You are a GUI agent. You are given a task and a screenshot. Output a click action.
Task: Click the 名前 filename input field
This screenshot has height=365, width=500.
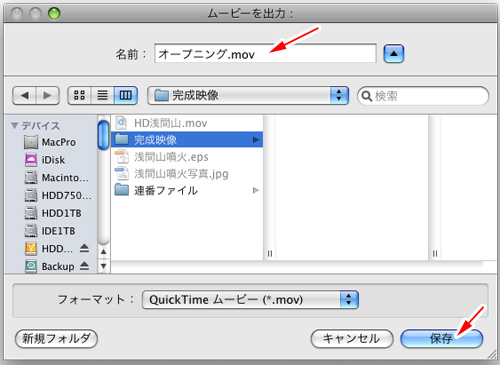click(265, 53)
